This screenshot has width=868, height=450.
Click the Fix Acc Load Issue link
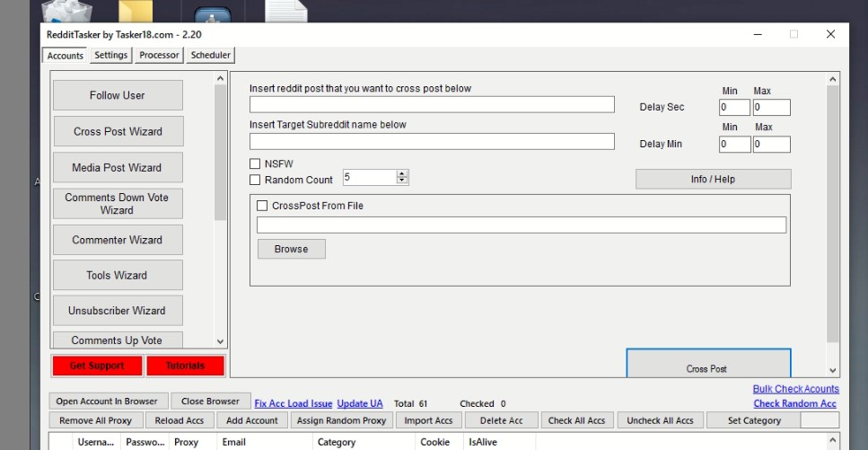pos(294,404)
